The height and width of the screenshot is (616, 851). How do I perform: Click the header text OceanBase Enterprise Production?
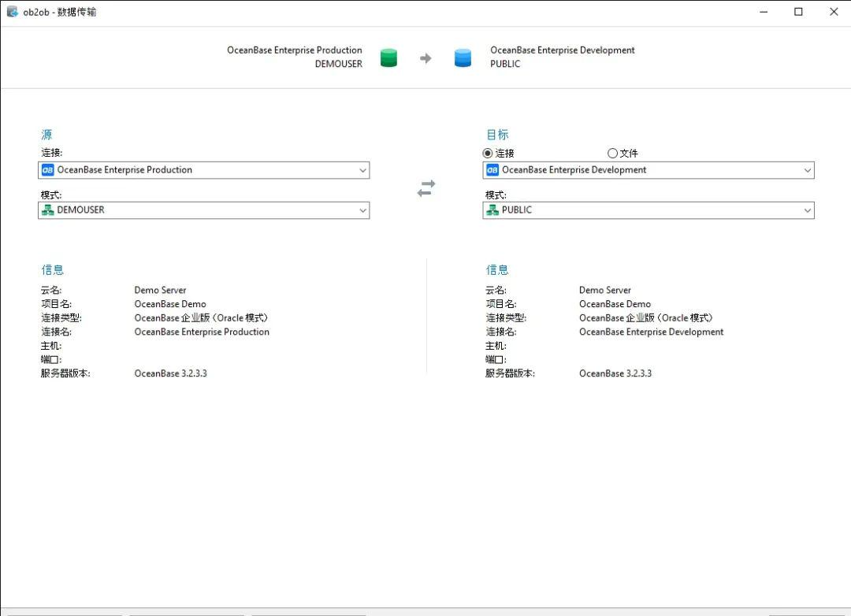pos(295,50)
